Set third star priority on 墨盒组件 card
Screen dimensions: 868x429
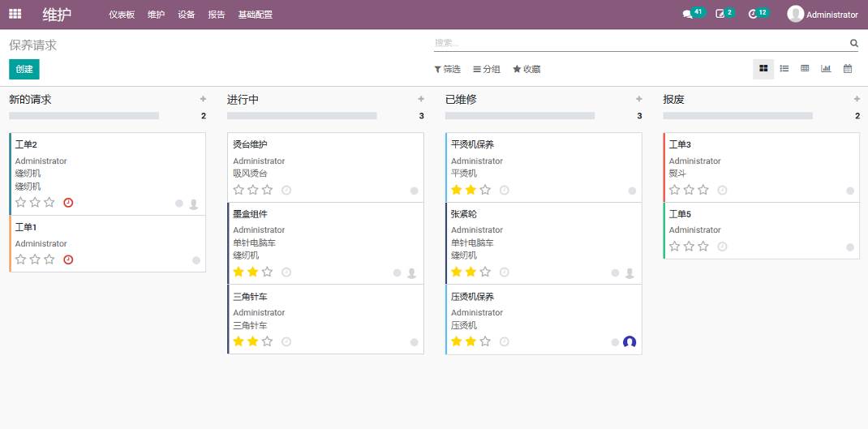click(x=268, y=272)
